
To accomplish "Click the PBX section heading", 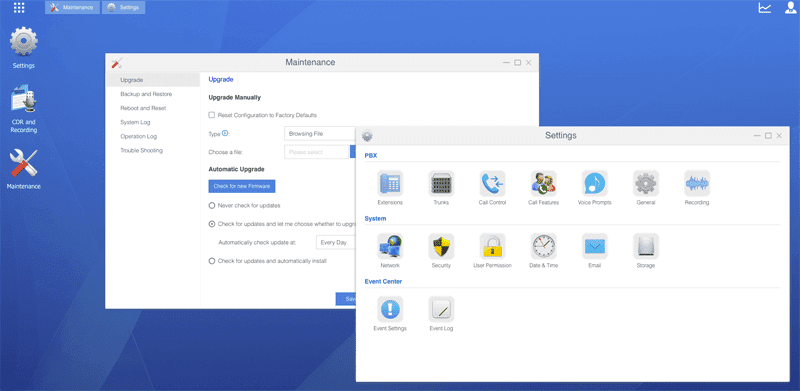I will click(x=371, y=156).
